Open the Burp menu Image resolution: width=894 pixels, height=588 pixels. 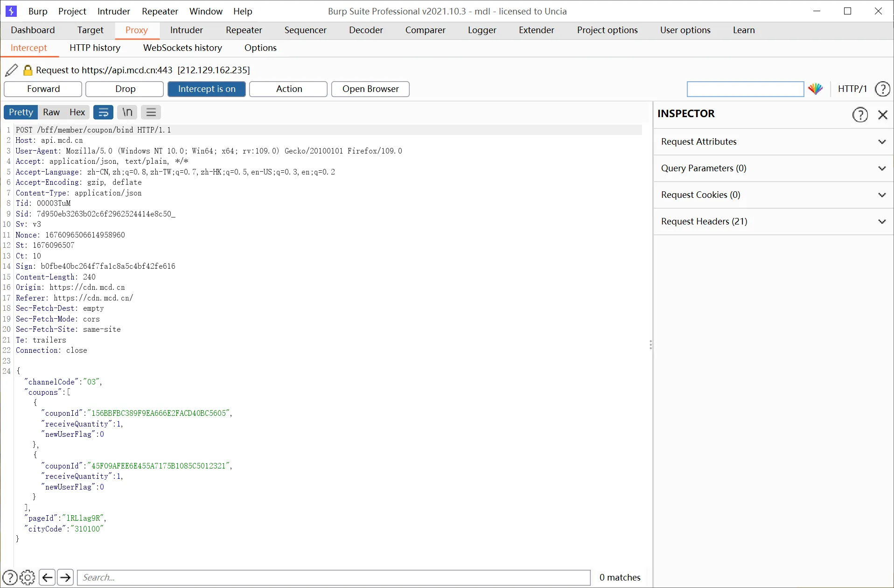pyautogui.click(x=38, y=11)
